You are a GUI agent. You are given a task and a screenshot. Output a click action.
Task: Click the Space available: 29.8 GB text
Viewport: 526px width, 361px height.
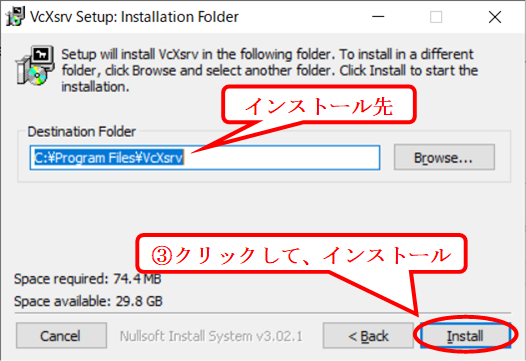88,301
